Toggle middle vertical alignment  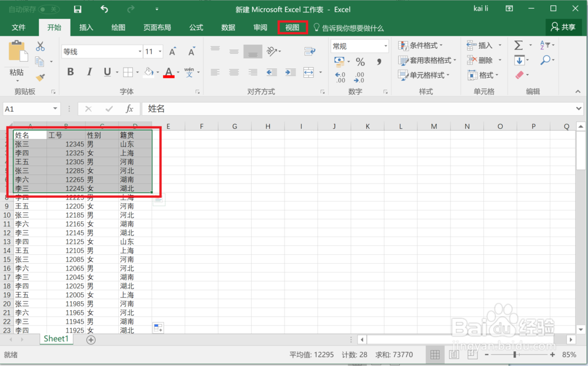click(234, 51)
